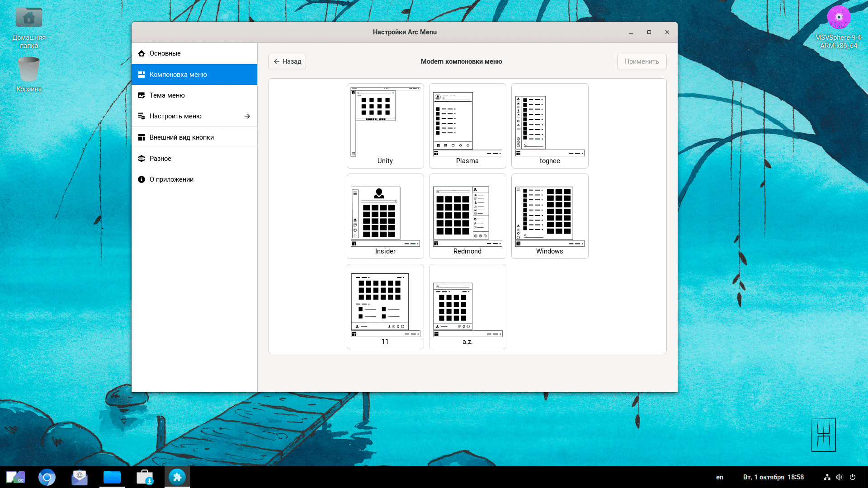The image size is (868, 488).
Task: Select the a.z. menu layout
Action: pyautogui.click(x=467, y=306)
